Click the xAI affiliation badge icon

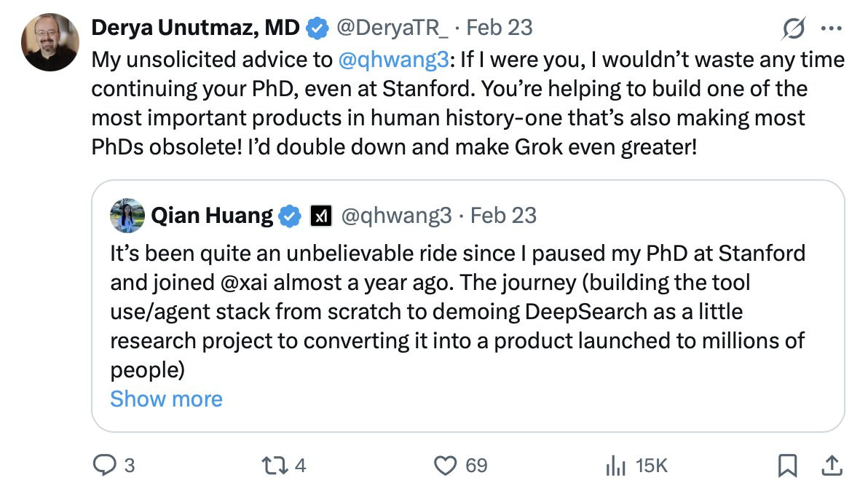click(x=321, y=216)
